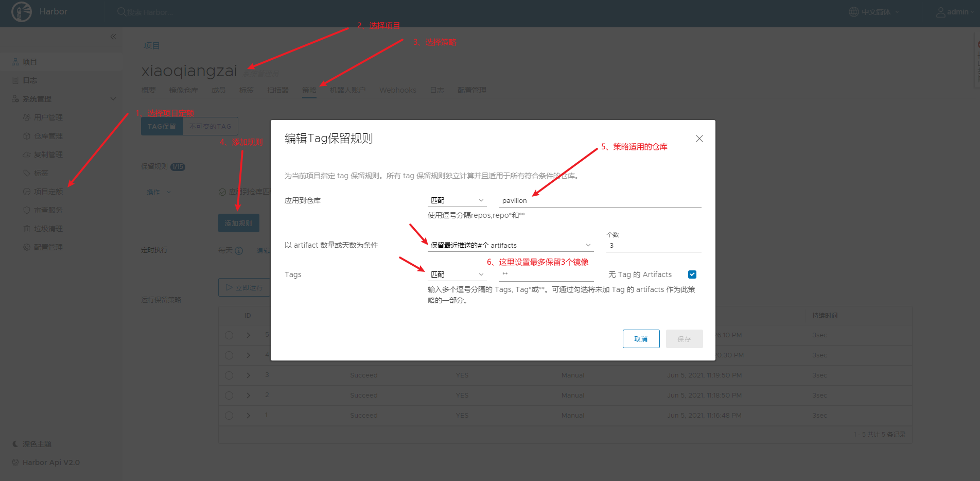Image resolution: width=980 pixels, height=481 pixels.
Task: Open 仓库管理 registries icon
Action: pyautogui.click(x=27, y=136)
